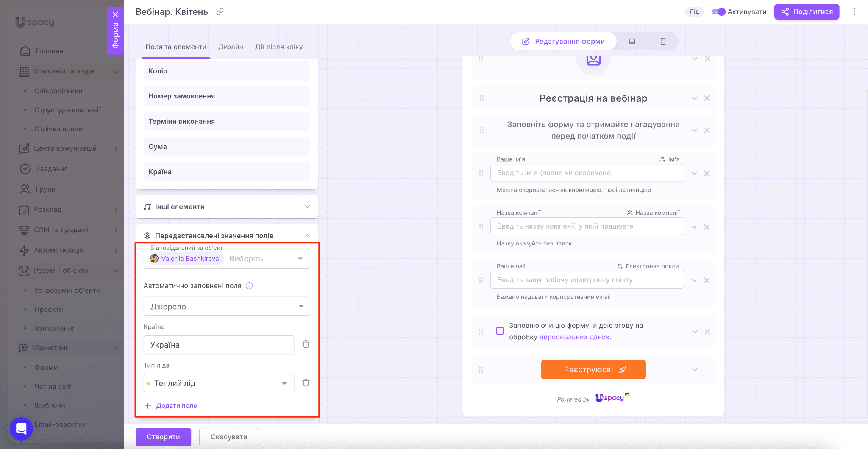The image size is (868, 449).
Task: Switch to the Дизайн tab
Action: coord(231,47)
